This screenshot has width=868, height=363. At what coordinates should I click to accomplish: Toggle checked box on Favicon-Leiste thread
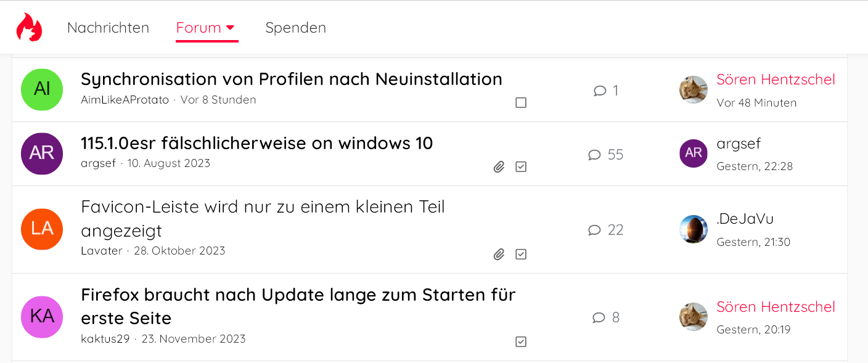521,255
